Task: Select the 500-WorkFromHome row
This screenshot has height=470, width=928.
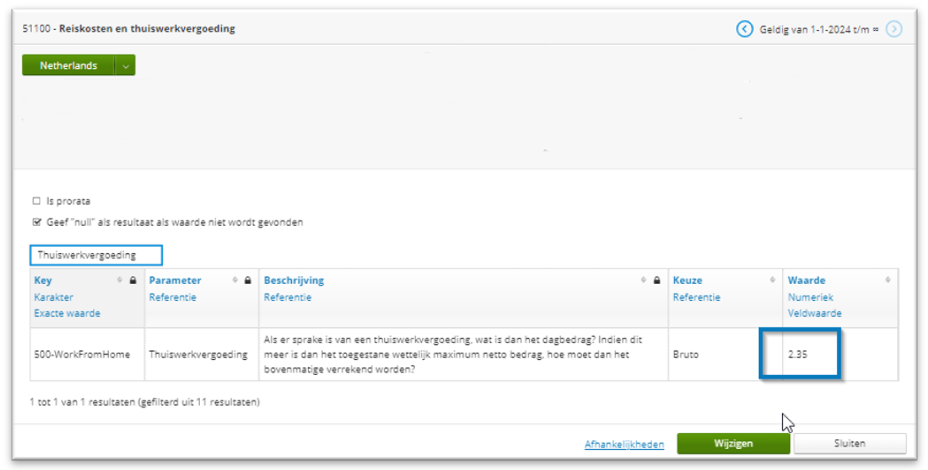Action: point(464,355)
